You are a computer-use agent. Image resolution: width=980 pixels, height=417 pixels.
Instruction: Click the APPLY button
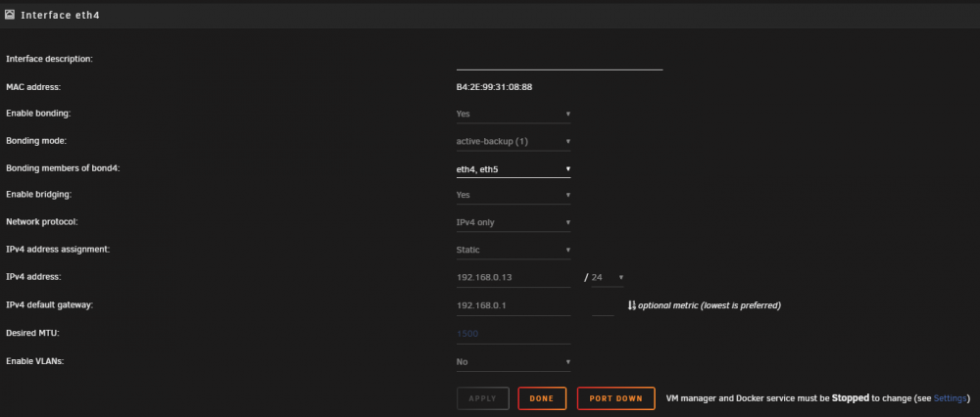(x=482, y=398)
